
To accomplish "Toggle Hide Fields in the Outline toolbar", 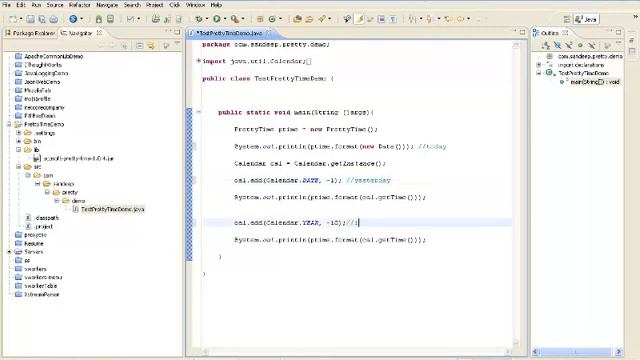I will tap(557, 46).
